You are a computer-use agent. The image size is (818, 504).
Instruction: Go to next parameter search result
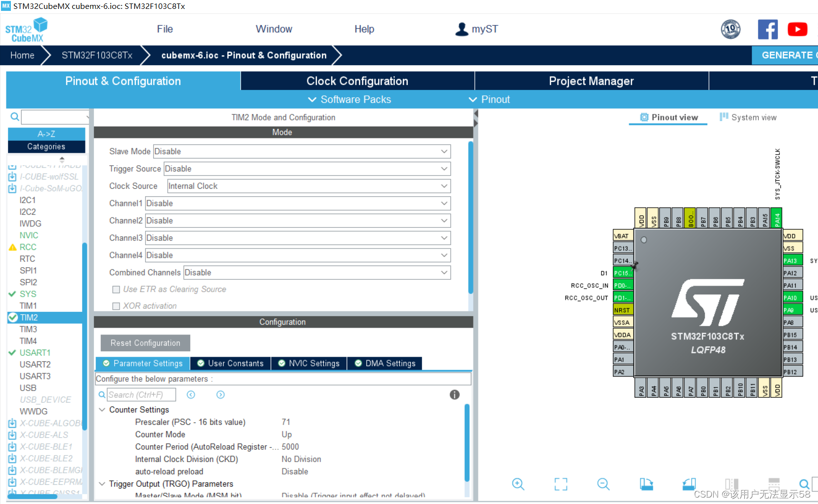(220, 394)
